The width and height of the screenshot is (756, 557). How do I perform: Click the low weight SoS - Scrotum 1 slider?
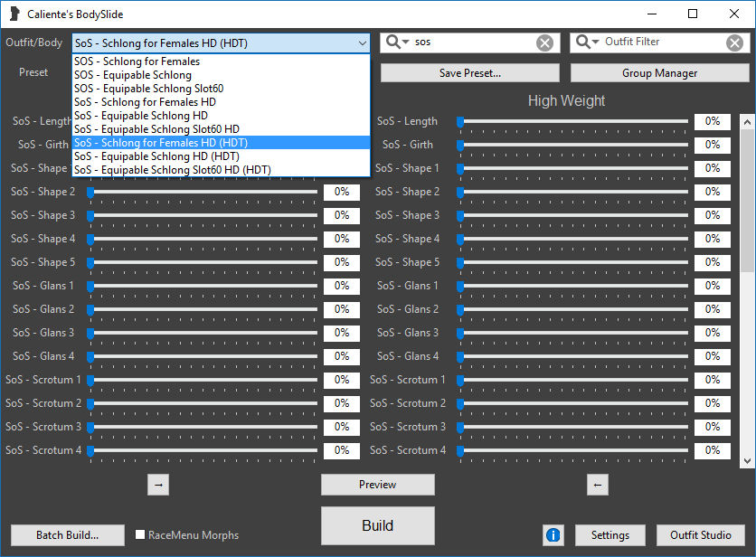203,380
